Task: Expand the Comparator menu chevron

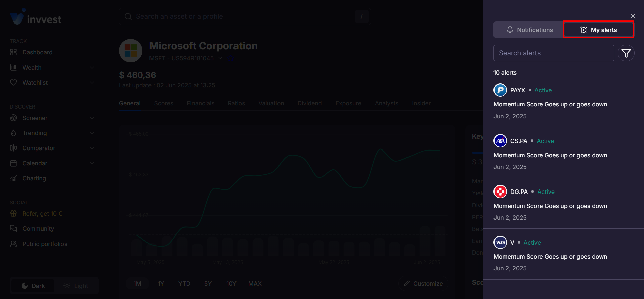Action: (x=92, y=148)
